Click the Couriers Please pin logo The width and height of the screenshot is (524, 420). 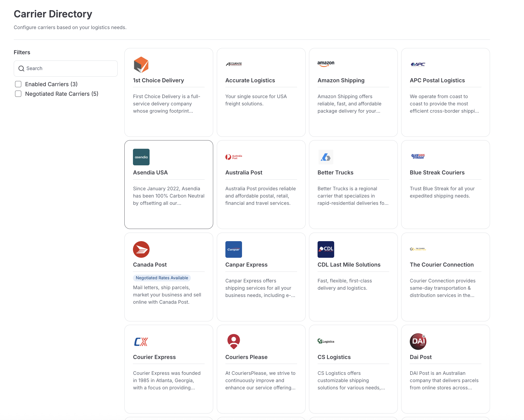click(233, 341)
